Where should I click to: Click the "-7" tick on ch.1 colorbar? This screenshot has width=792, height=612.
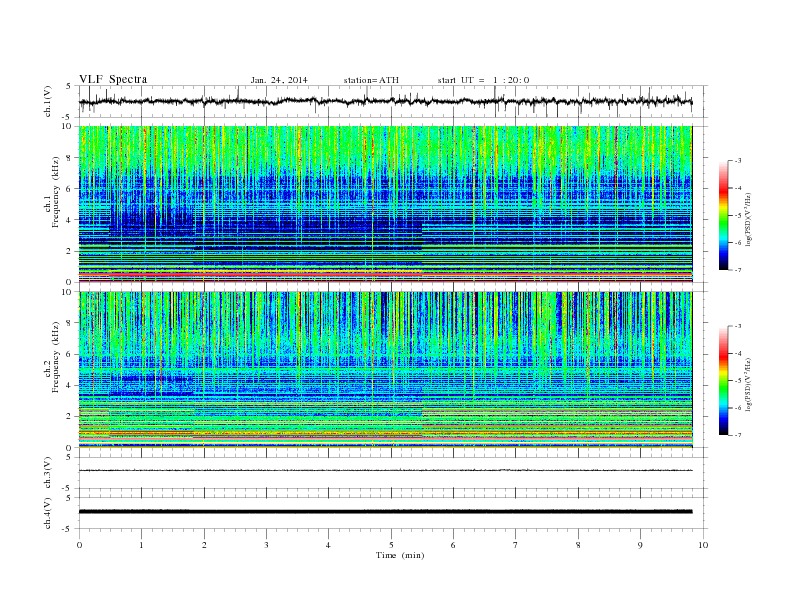[738, 270]
